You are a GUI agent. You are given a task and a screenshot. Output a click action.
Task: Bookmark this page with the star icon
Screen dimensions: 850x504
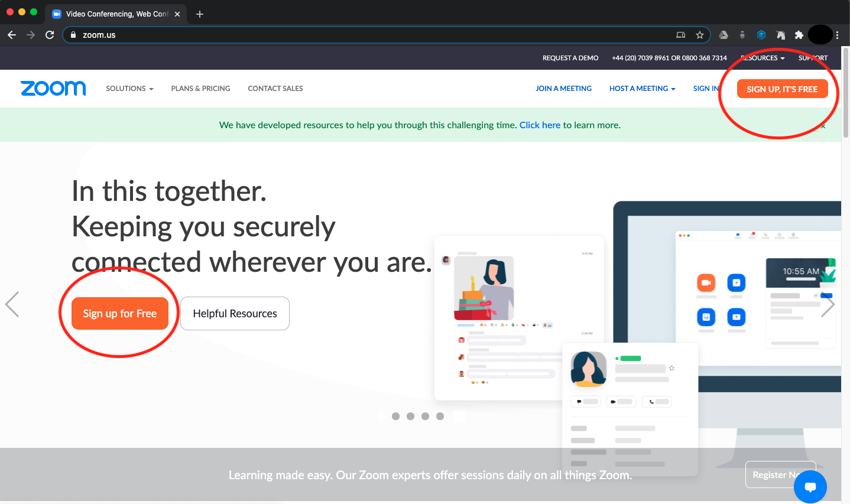[700, 35]
